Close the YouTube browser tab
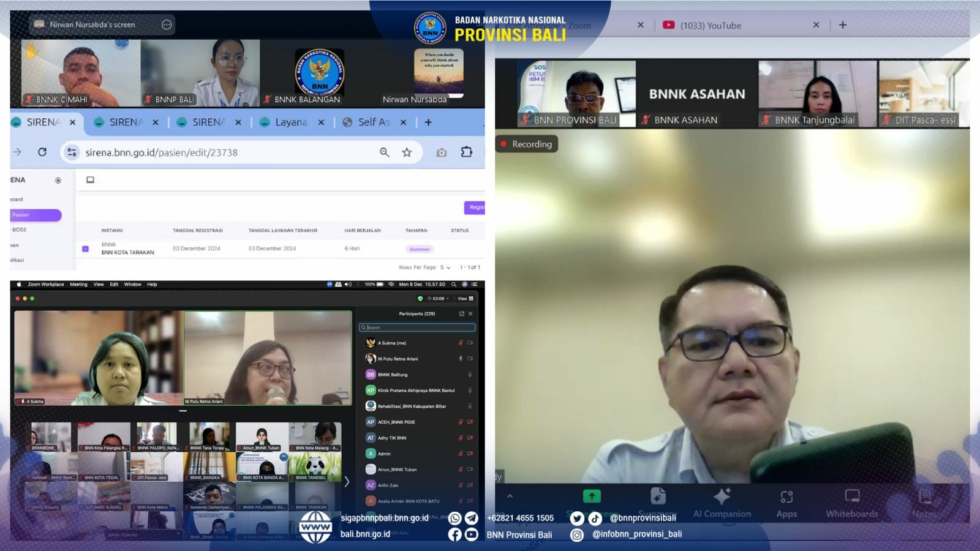The image size is (980, 551). tap(816, 25)
